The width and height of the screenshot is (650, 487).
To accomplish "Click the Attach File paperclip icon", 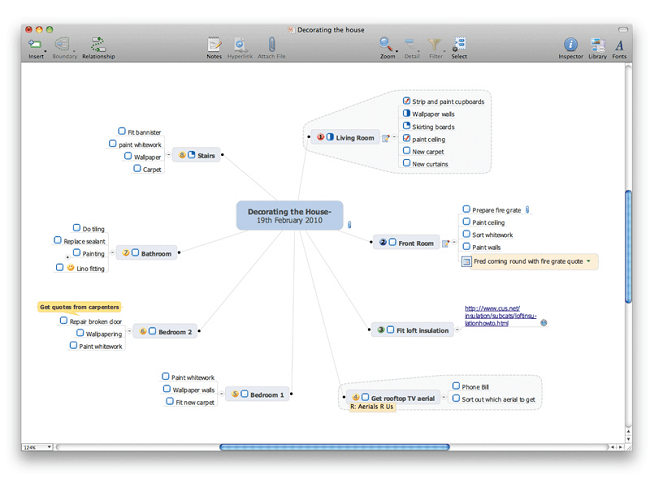I will point(272,44).
